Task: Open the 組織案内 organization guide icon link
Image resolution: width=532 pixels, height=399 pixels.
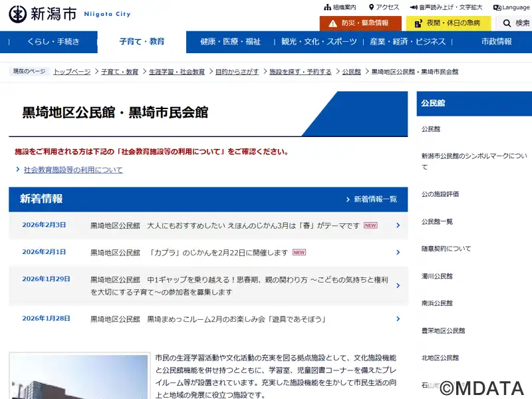Action: pyautogui.click(x=340, y=7)
